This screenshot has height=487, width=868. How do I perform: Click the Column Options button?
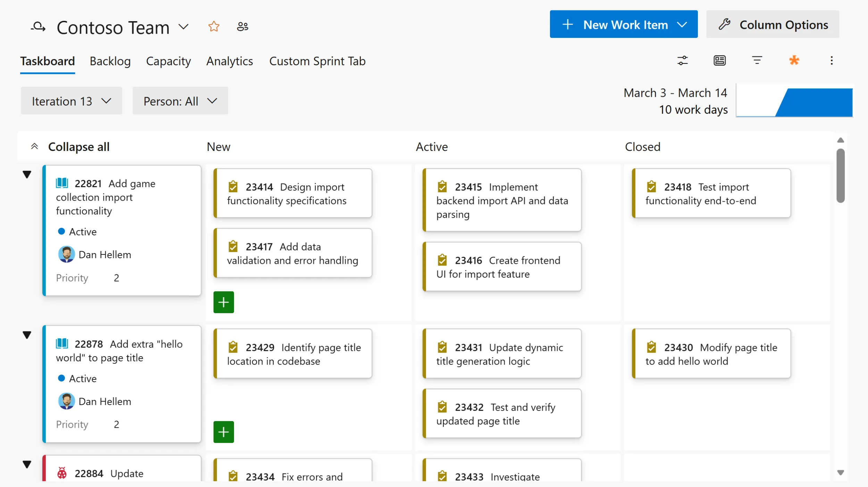click(773, 25)
